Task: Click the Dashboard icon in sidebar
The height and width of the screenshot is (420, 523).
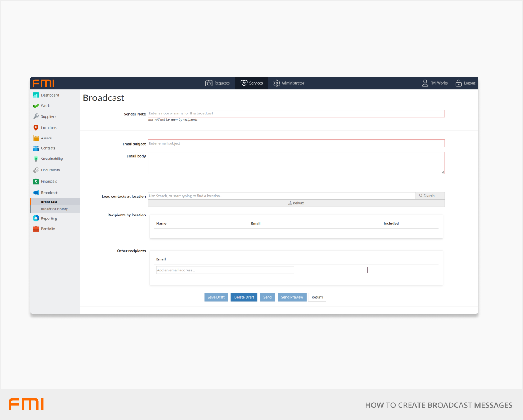Action: click(36, 95)
